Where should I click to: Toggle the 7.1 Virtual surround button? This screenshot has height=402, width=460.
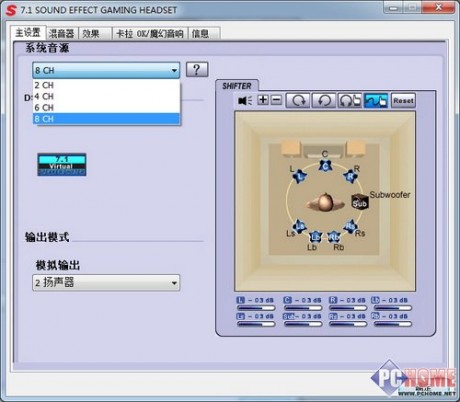point(62,165)
